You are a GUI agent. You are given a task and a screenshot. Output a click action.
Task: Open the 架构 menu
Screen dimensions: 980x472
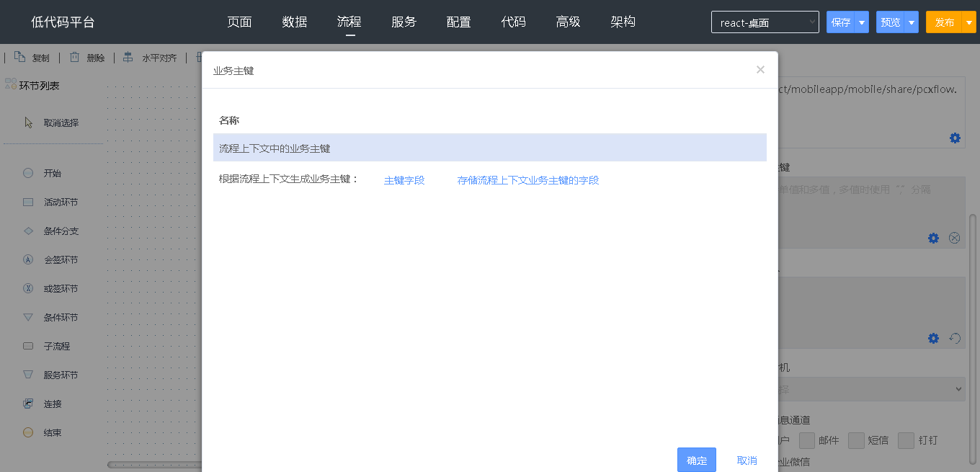point(623,22)
